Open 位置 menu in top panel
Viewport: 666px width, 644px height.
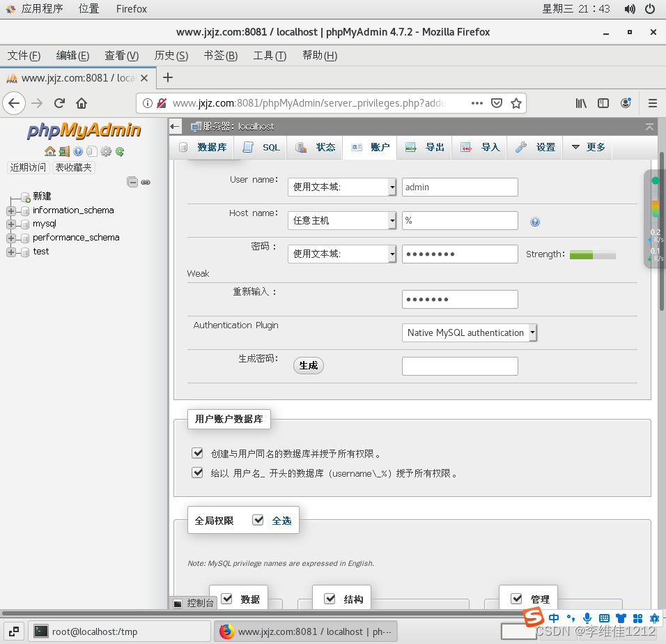tap(88, 9)
